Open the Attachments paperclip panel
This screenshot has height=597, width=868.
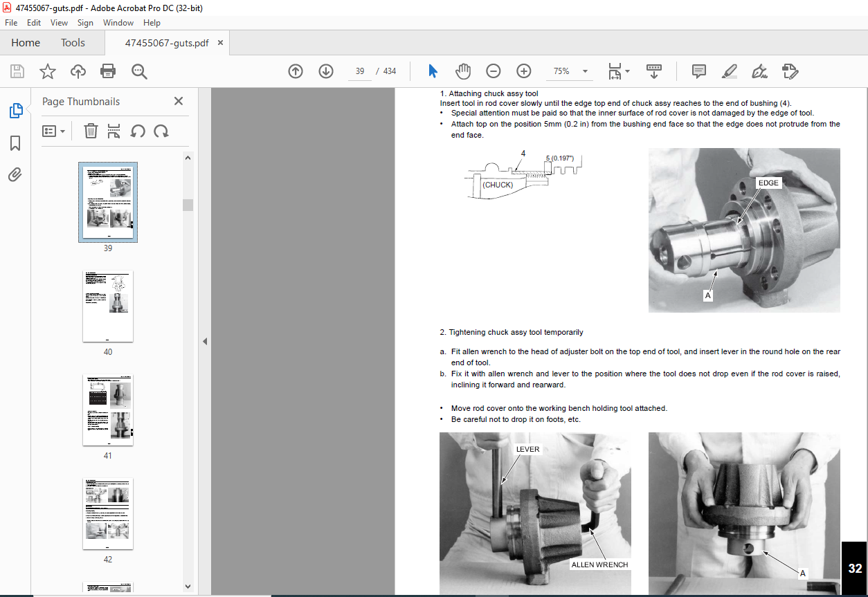[15, 175]
